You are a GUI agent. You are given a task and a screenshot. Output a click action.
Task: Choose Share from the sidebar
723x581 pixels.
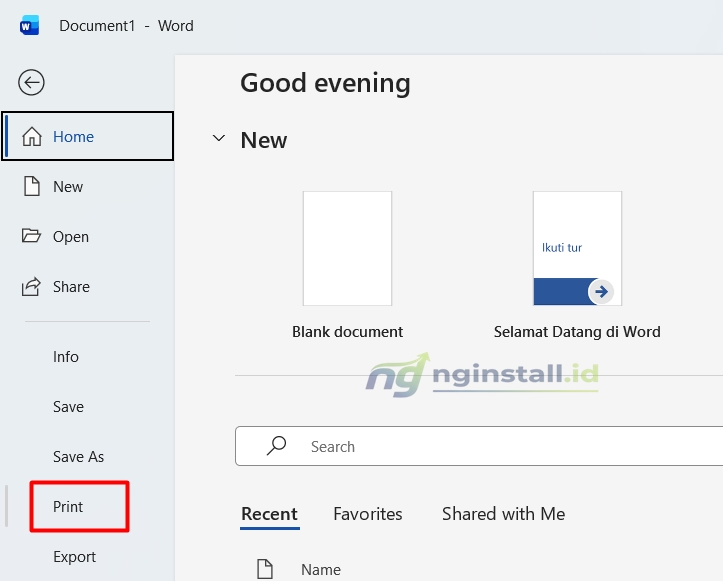(88, 287)
